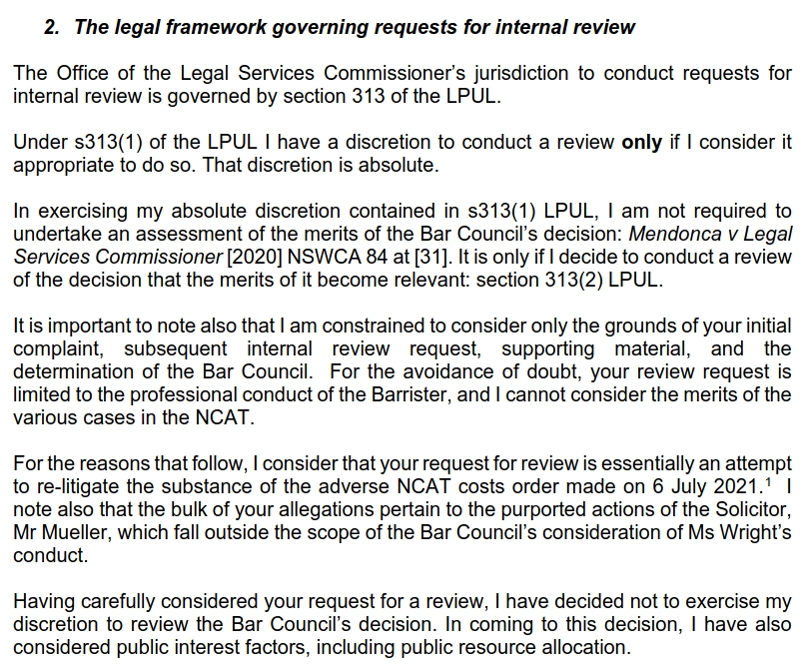This screenshot has width=812, height=665.
Task: Click the name "Mr Mueller"
Action: point(56,533)
